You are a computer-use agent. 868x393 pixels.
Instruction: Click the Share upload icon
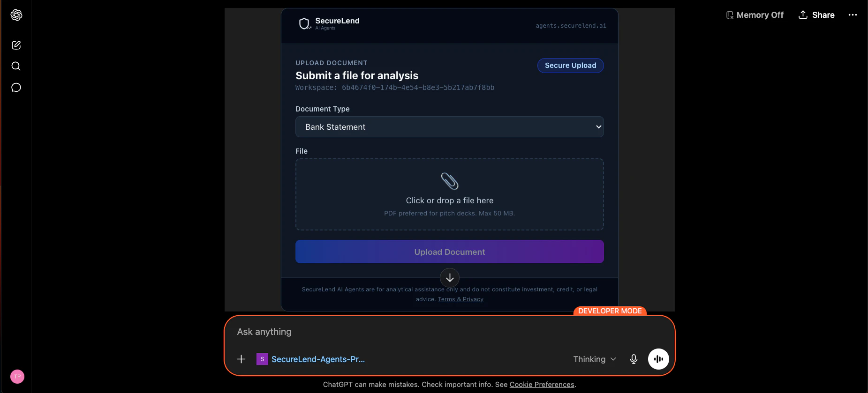803,15
